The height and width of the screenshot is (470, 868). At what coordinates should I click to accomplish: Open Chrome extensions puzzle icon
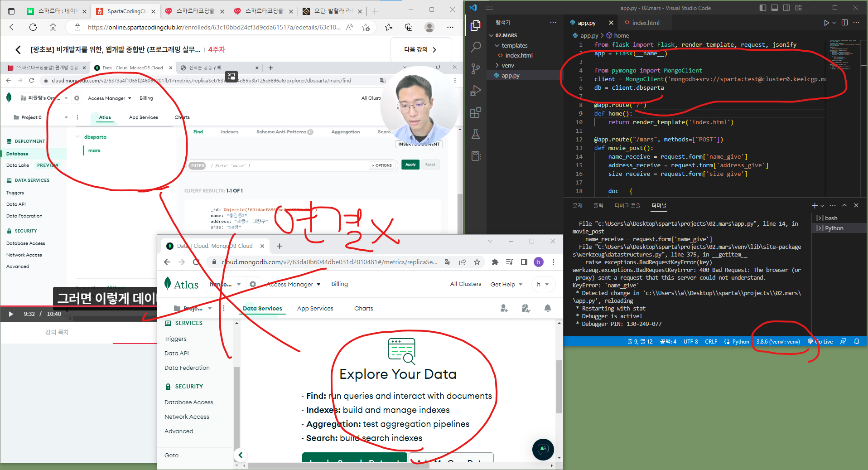[x=495, y=262]
